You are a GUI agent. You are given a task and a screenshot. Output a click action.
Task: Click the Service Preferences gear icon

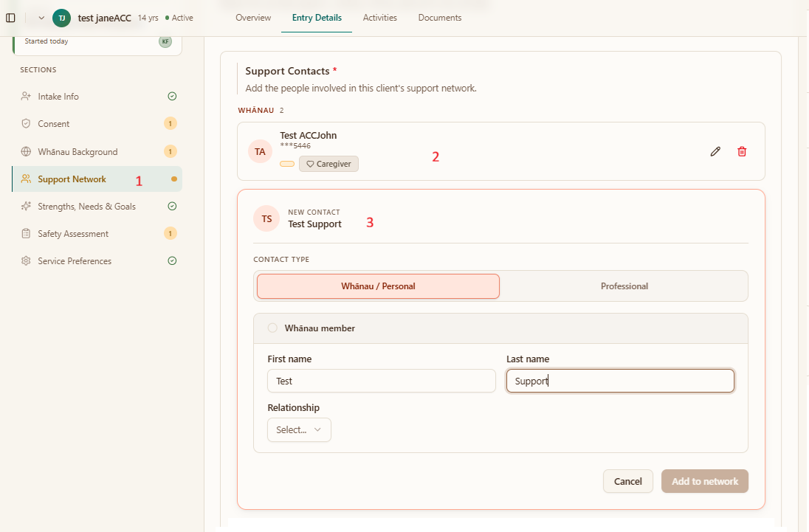click(26, 261)
